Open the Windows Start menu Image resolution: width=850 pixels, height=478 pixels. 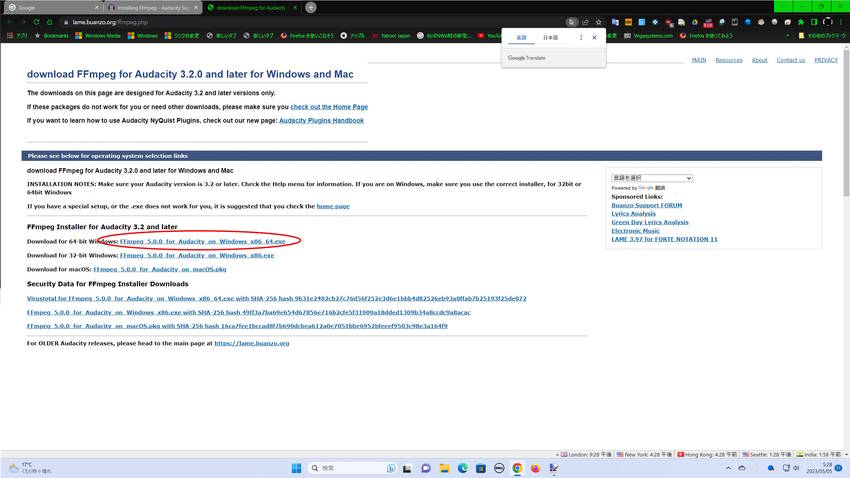pos(296,468)
